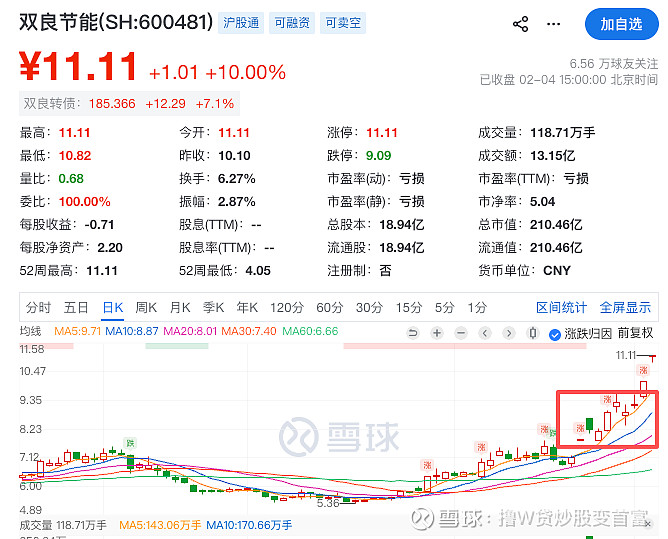The height and width of the screenshot is (539, 668).
Task: Uncheck the 涨跌归因 checkbox
Action: pos(555,335)
